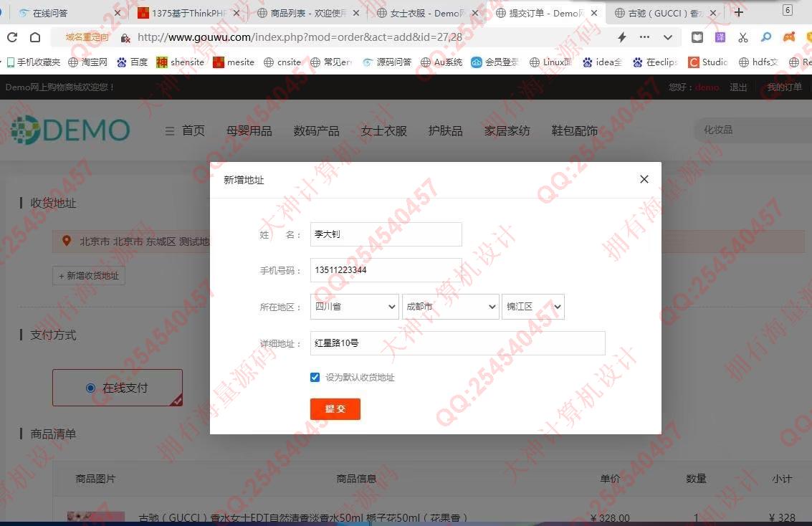The height and width of the screenshot is (526, 812).
Task: Open the tab counter showing 6
Action: pyautogui.click(x=788, y=10)
